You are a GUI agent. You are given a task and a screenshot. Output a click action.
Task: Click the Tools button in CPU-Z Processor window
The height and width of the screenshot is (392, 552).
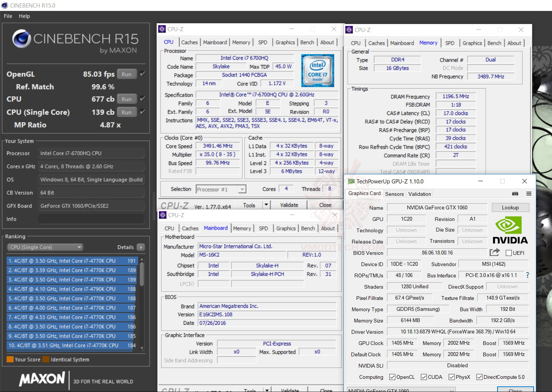tap(249, 205)
